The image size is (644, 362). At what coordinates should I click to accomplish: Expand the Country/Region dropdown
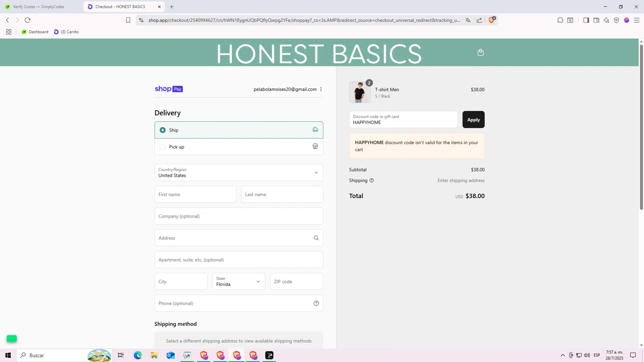(239, 172)
